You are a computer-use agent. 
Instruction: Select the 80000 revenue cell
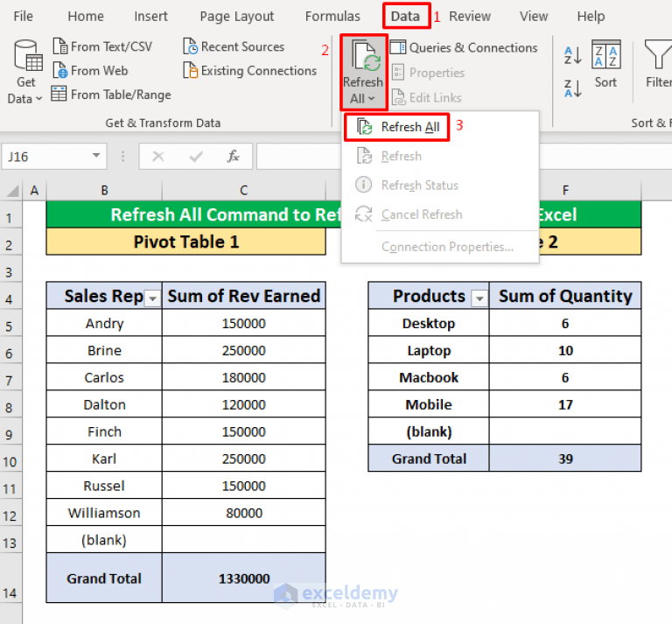tap(244, 513)
